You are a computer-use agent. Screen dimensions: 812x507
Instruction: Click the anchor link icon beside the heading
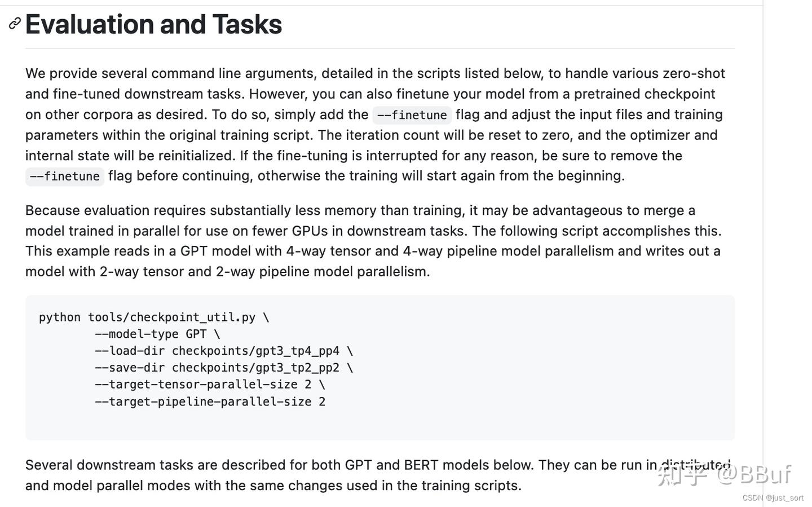pos(15,24)
